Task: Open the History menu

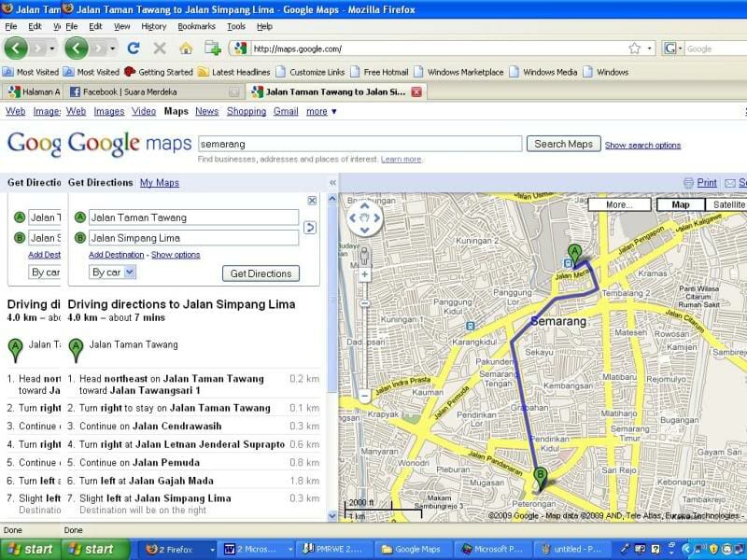Action: [x=154, y=26]
